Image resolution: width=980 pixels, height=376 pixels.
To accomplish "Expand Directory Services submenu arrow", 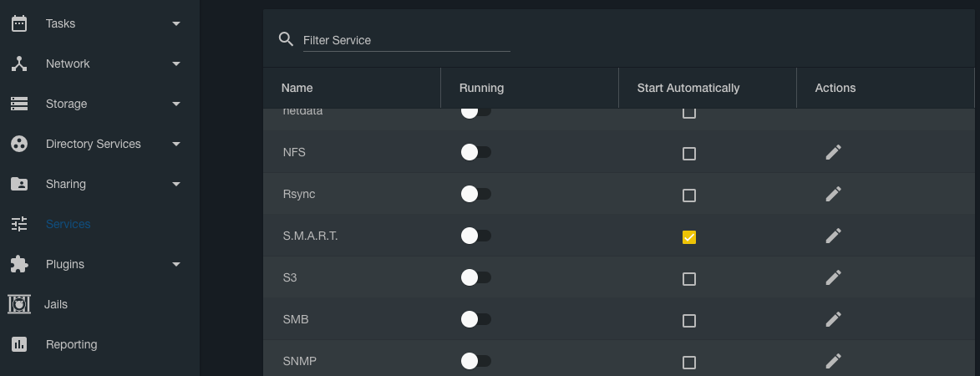I will pos(176,144).
